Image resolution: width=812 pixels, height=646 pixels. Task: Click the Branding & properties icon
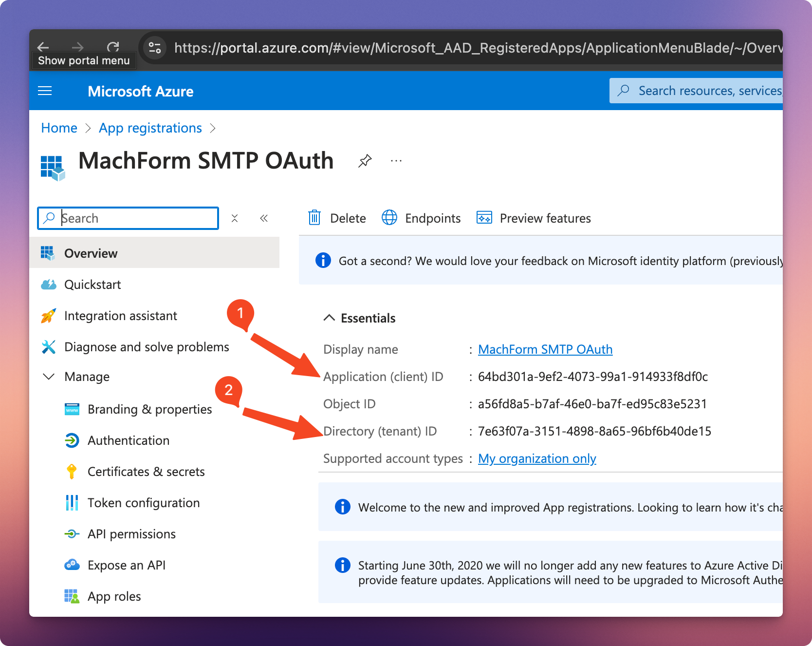(x=72, y=409)
